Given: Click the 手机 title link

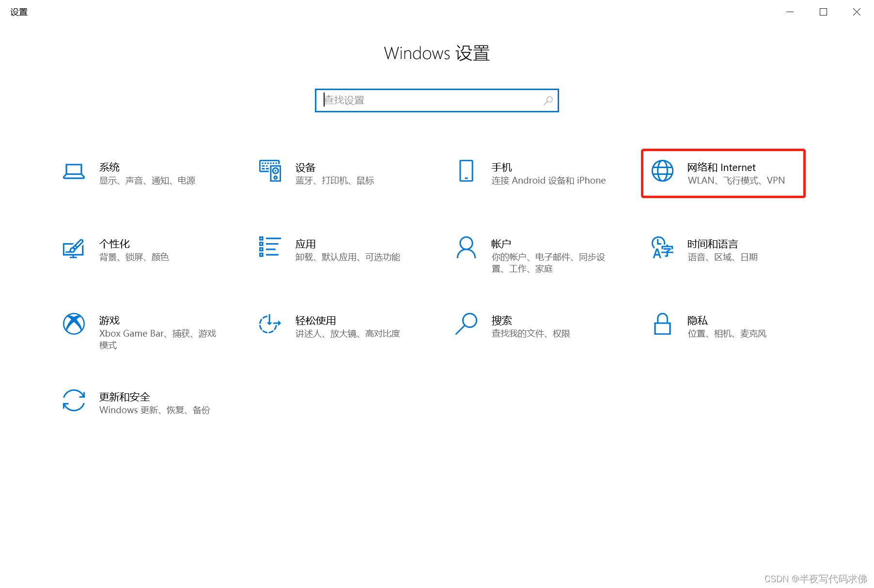Looking at the screenshot, I should (501, 167).
